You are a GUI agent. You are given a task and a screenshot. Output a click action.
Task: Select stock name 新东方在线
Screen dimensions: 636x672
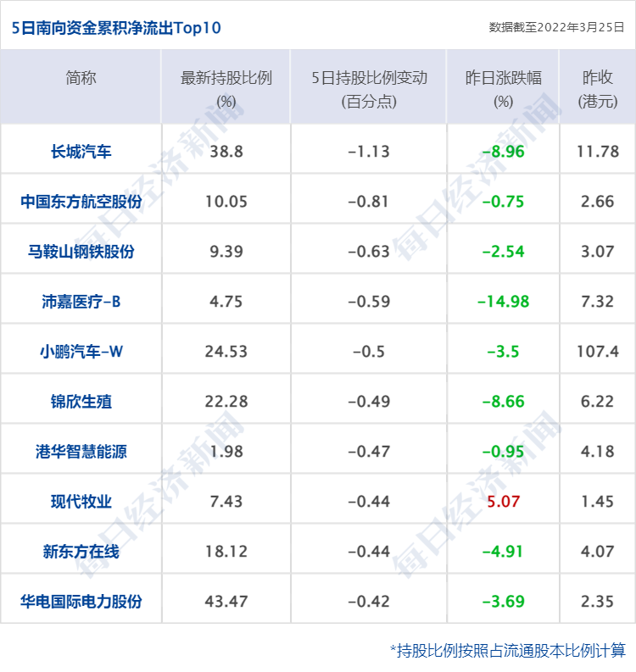click(x=81, y=552)
